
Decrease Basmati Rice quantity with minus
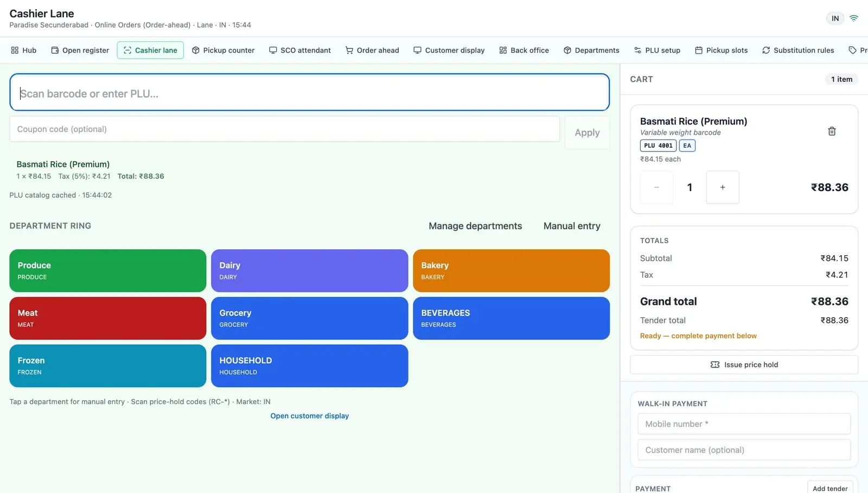click(656, 187)
